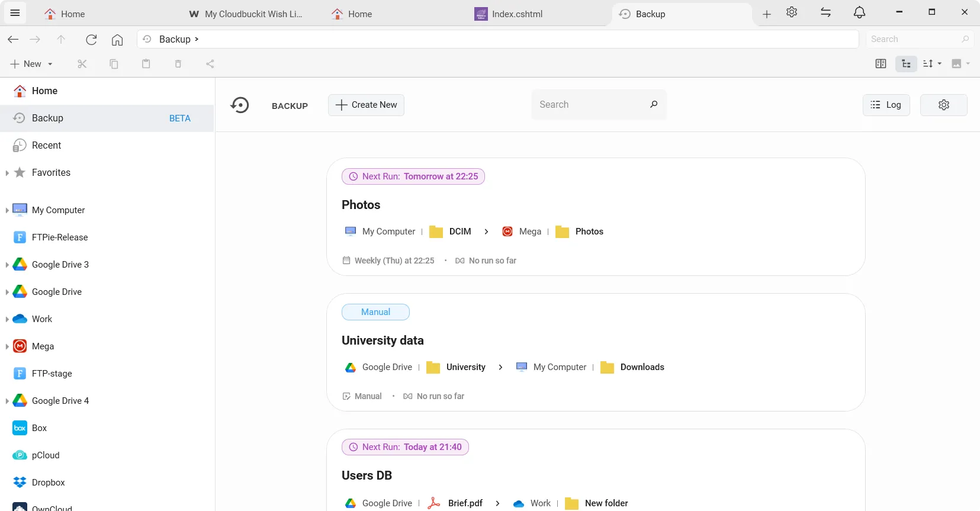
Task: Switch to the second Home tab
Action: pyautogui.click(x=360, y=14)
